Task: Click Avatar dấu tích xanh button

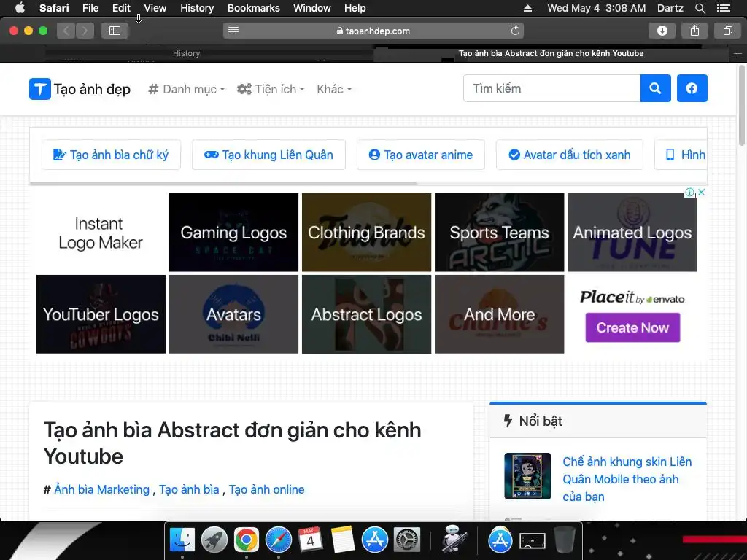Action: coord(570,155)
